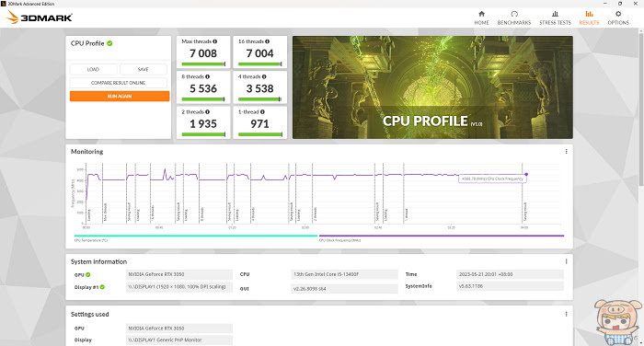Open the Options gear icon
Screen dimensions: 644x346
[618, 14]
